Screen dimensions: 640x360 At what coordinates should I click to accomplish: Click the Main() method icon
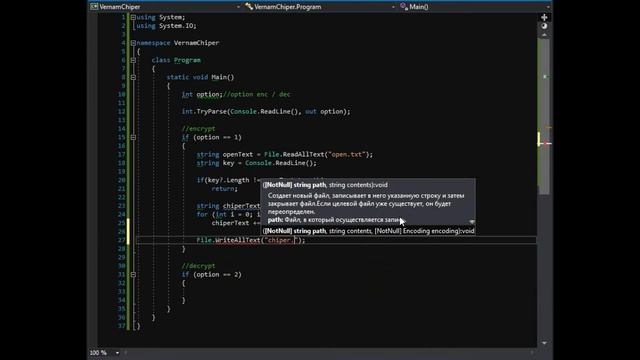pyautogui.click(x=404, y=6)
